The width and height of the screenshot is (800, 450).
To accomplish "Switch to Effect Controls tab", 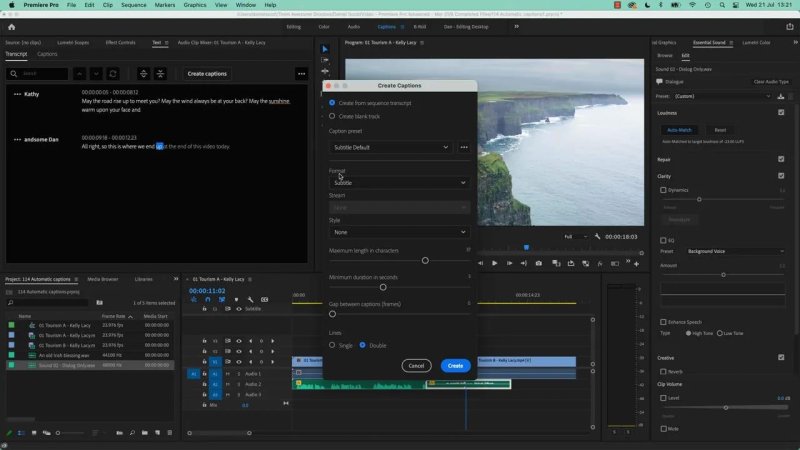I will click(120, 43).
